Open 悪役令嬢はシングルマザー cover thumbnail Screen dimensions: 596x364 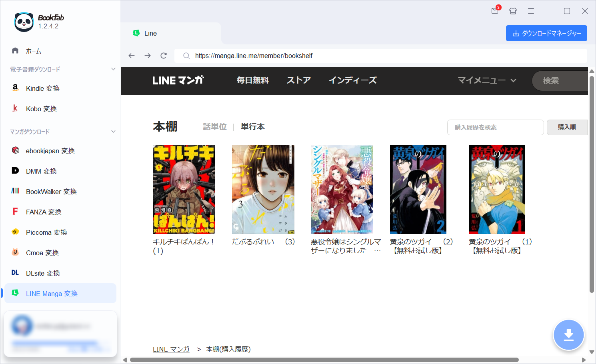[x=342, y=189]
